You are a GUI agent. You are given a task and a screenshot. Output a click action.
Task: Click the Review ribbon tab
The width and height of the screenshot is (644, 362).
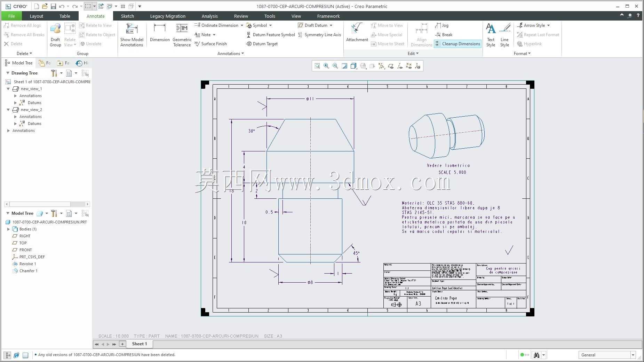[241, 16]
